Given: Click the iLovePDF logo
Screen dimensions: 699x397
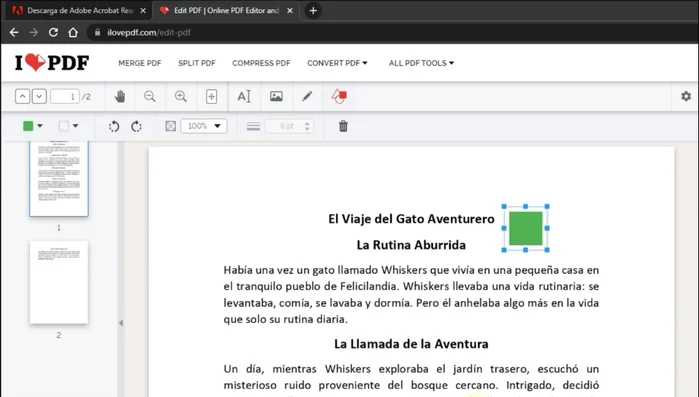Looking at the screenshot, I should click(52, 63).
